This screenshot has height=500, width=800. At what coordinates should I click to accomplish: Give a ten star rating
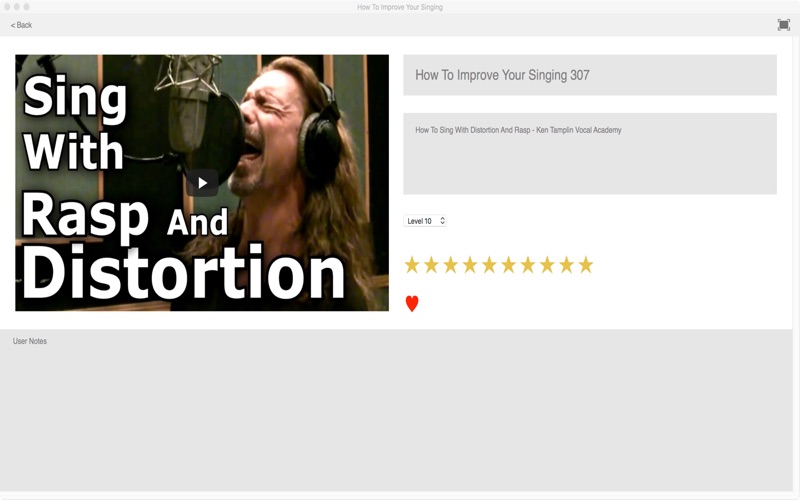tap(586, 265)
